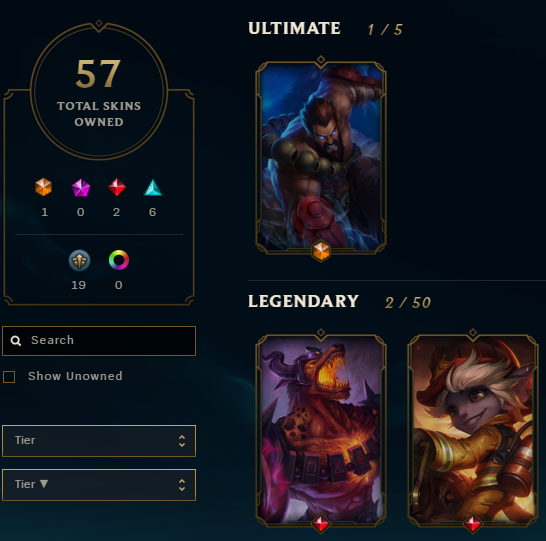The width and height of the screenshot is (546, 541).
Task: Enable the Show Unowned checkbox
Action: click(x=9, y=377)
